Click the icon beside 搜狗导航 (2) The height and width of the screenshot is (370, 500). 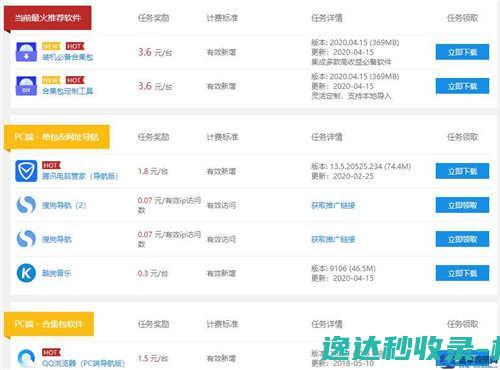pos(26,205)
